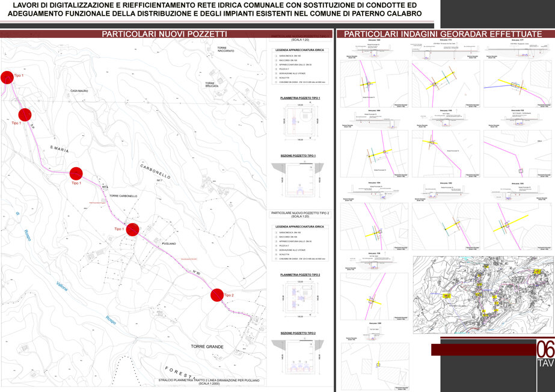
Task: Select the Particolari Nuovi Pozzetti header
Action: coord(164,34)
